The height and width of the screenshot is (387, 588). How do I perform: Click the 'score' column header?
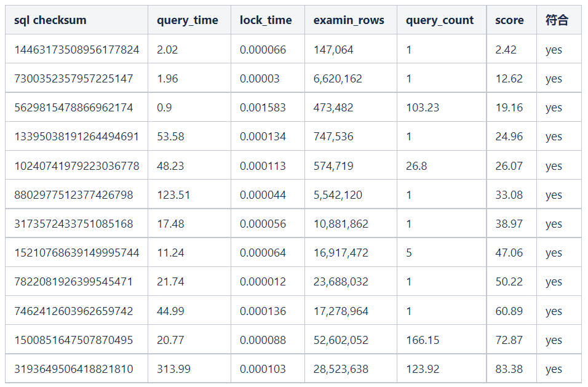click(509, 20)
